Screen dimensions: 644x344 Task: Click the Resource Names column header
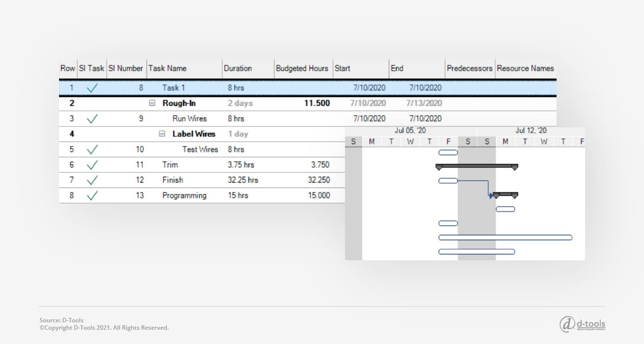pyautogui.click(x=525, y=68)
